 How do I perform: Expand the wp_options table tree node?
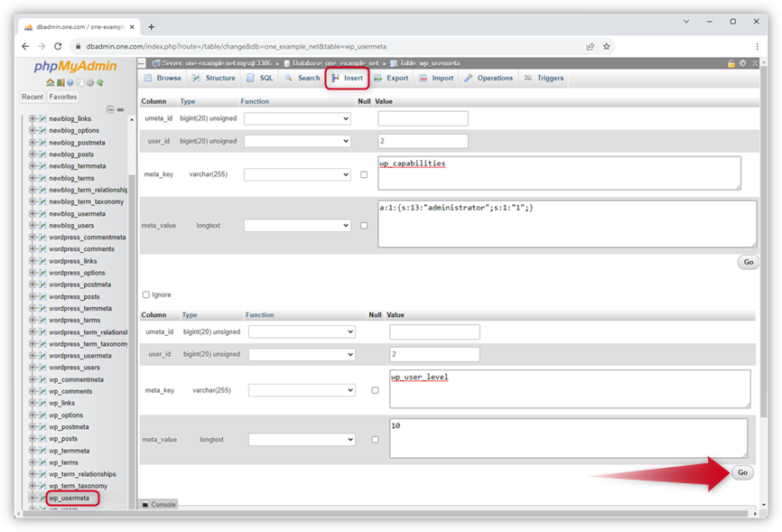tap(33, 415)
